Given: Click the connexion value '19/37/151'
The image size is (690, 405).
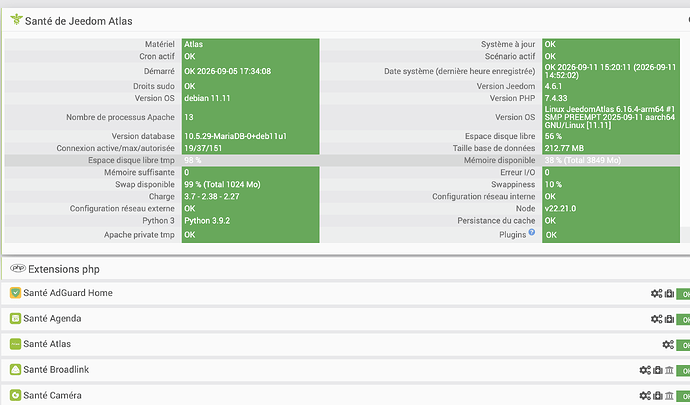Looking at the screenshot, I should pos(203,148).
